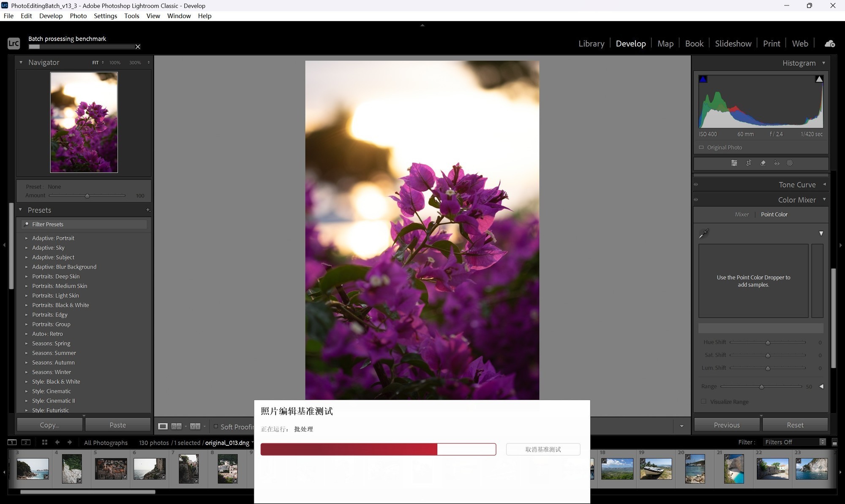Screen dimensions: 845x504
Task: Add new preset with plus icon
Action: coord(148,210)
